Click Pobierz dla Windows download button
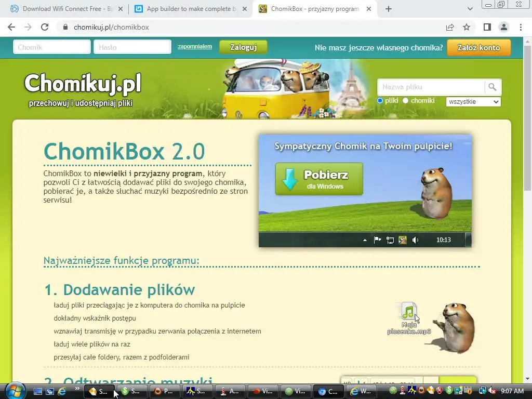532x399 pixels. 319,179
